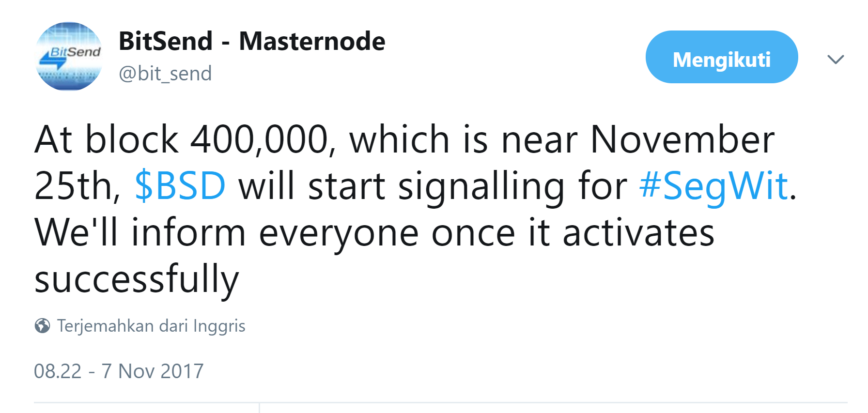Click the word Masternode in the account name
This screenshot has height=413, width=868.
pyautogui.click(x=312, y=41)
